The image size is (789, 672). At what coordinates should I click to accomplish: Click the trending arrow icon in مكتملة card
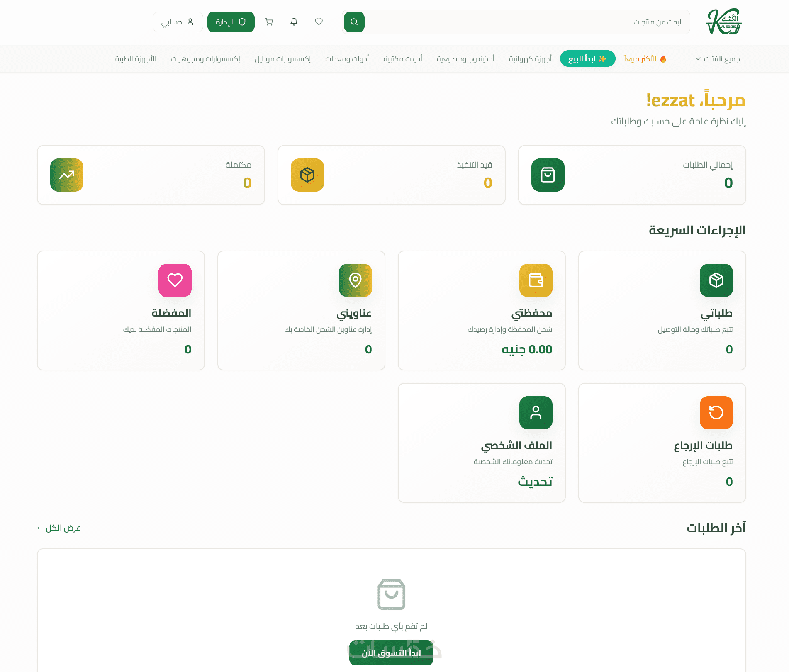coord(67,175)
